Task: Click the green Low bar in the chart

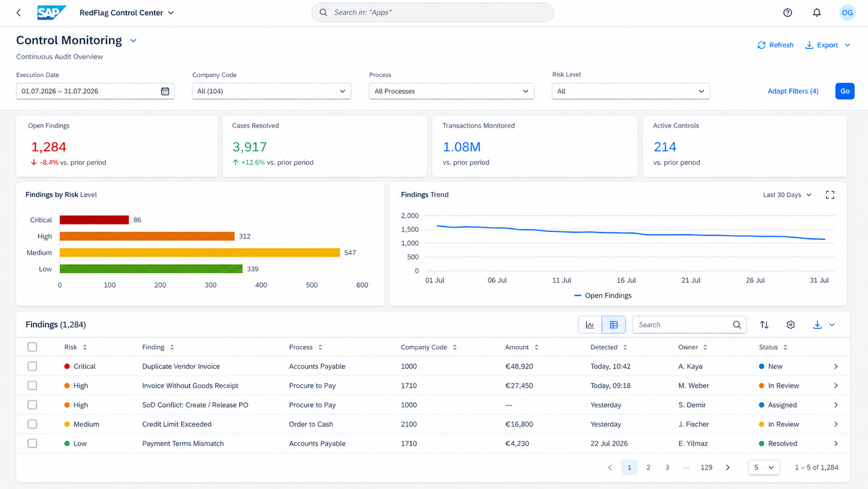Action: coord(151,269)
